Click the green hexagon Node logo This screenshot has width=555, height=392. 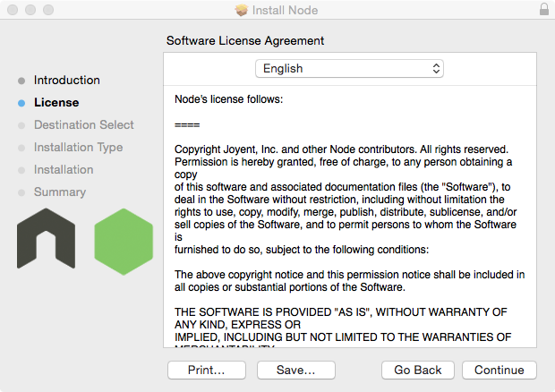[x=123, y=241]
